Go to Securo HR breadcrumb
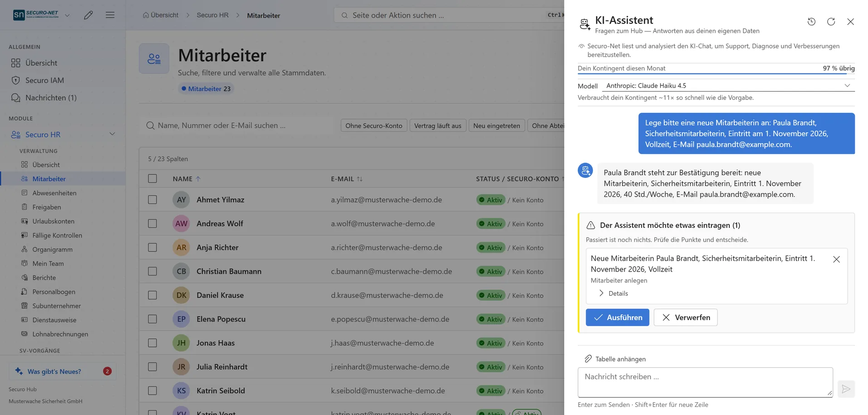Viewport: 868px width, 415px height. pyautogui.click(x=212, y=15)
